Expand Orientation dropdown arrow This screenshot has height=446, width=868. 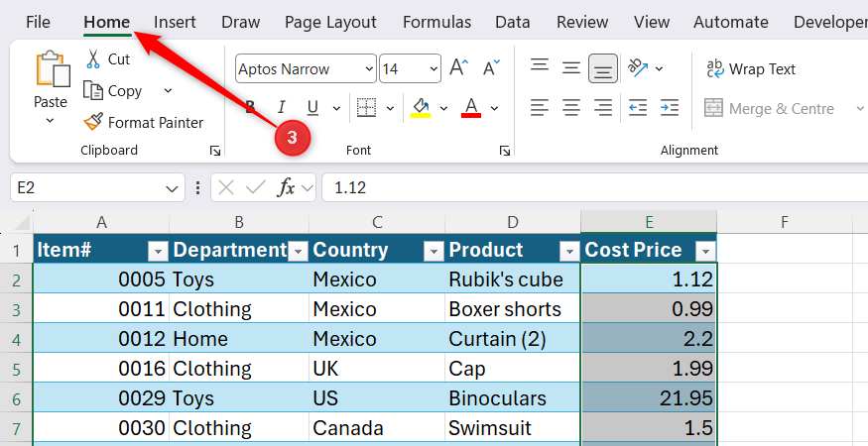click(659, 68)
